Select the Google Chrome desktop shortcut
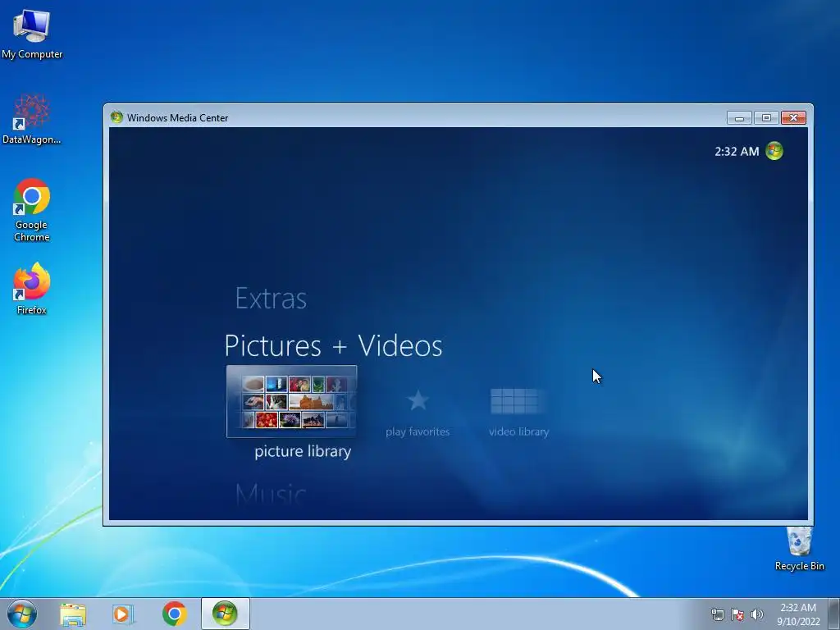 click(32, 211)
